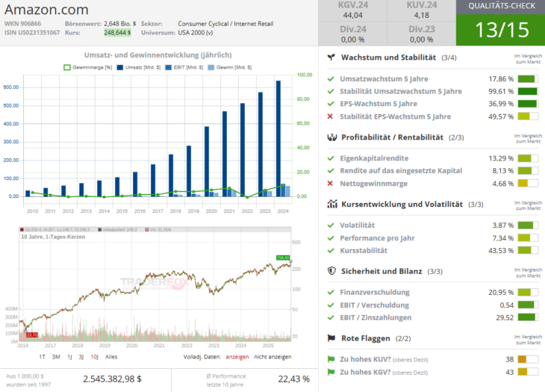545x392 pixels.
Task: Click the Profitabilität / Rentabilität icon
Action: coord(331,137)
